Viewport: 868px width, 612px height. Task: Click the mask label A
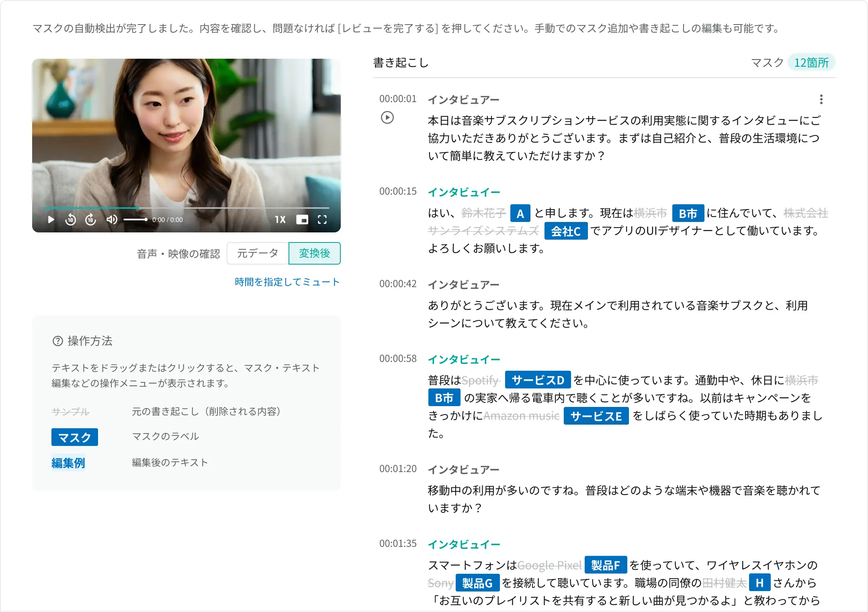520,214
